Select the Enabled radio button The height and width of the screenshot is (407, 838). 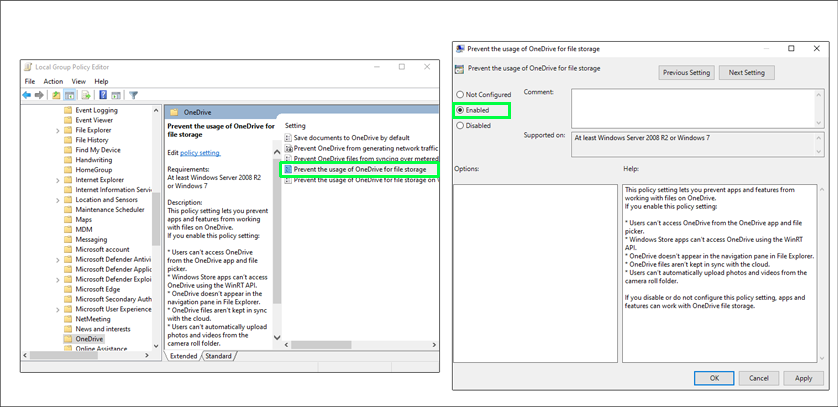tap(460, 110)
